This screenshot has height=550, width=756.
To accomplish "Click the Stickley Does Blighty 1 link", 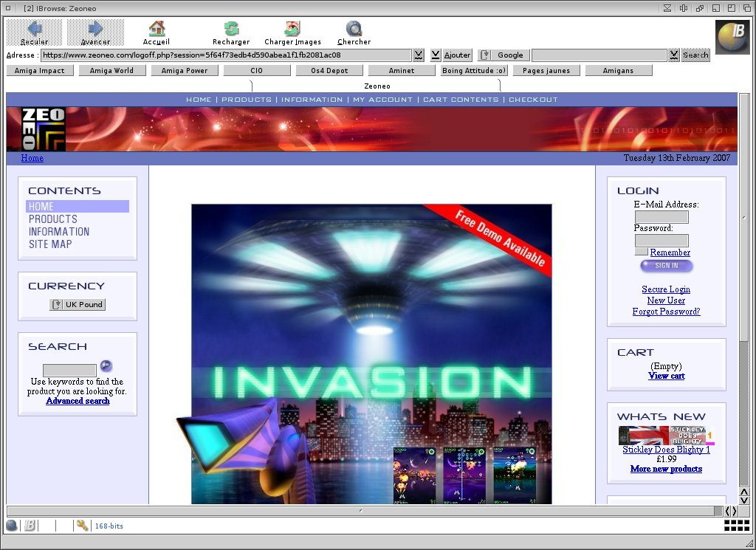I will click(x=667, y=450).
